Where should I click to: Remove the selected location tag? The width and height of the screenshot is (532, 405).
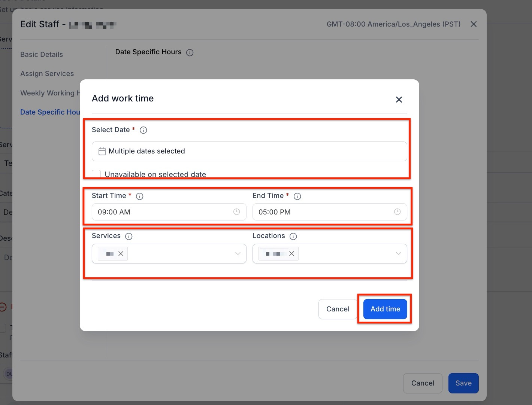click(x=291, y=254)
